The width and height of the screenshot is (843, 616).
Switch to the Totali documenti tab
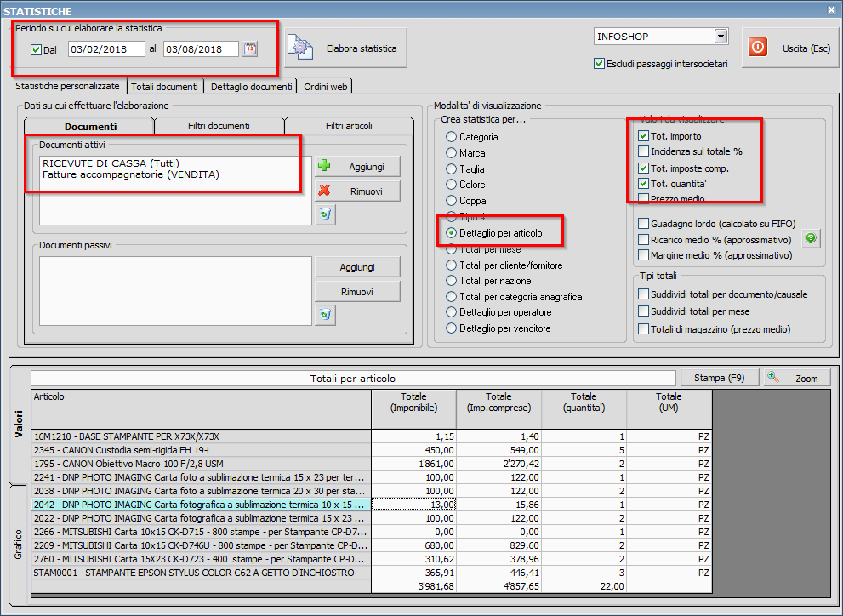tap(165, 87)
